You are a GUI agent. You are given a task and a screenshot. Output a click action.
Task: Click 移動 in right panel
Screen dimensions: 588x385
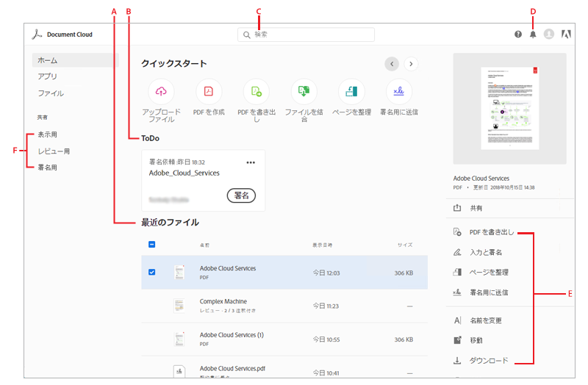tap(476, 340)
